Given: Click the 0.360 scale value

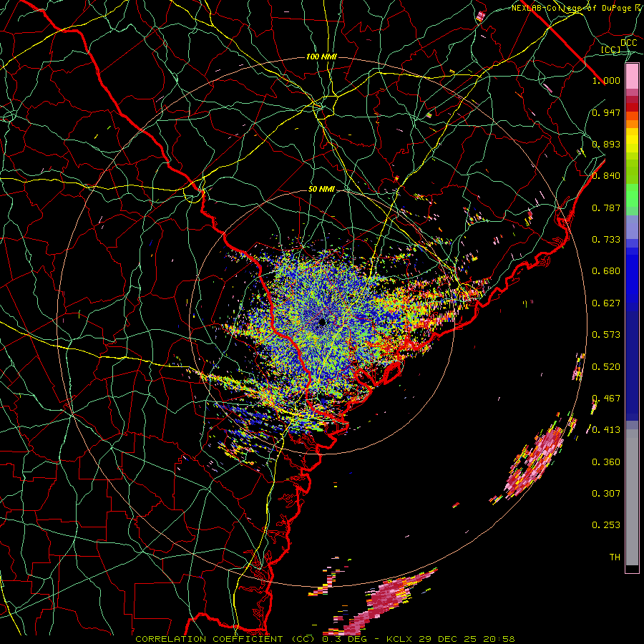Looking at the screenshot, I should pyautogui.click(x=606, y=462).
